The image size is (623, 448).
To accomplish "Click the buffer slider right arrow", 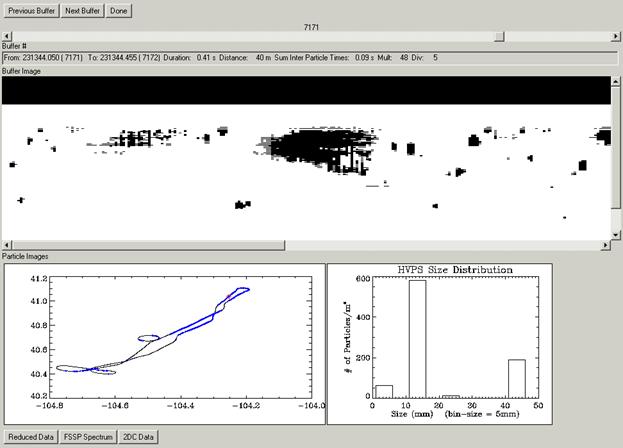I will pos(615,36).
